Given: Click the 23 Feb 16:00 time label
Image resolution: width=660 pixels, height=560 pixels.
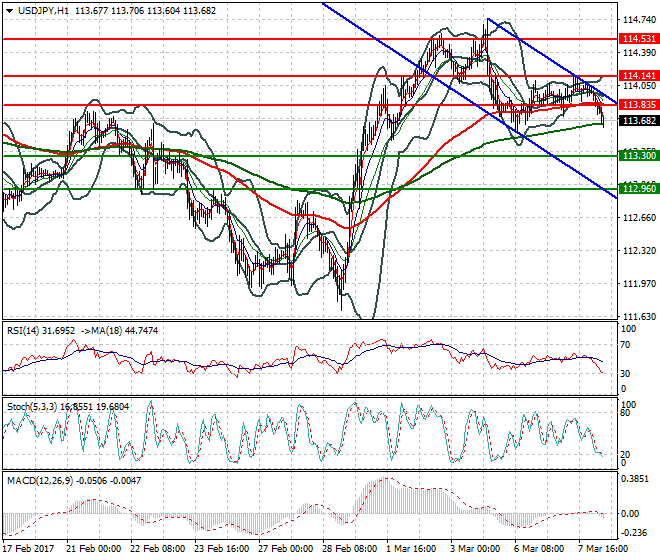Looking at the screenshot, I should (x=221, y=549).
